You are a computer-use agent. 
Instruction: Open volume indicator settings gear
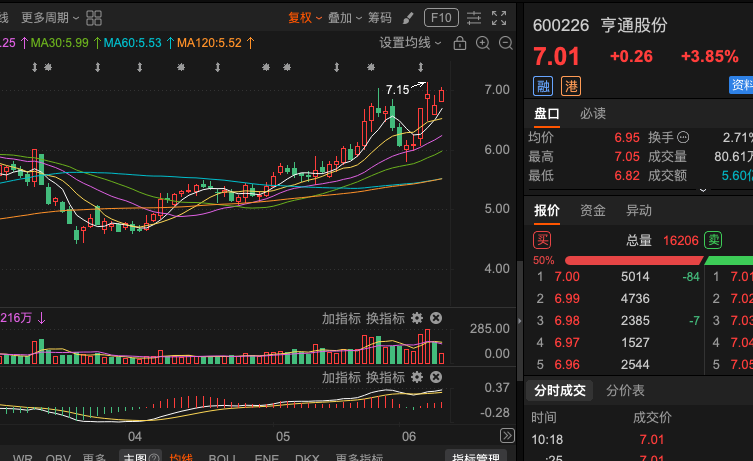(x=417, y=318)
